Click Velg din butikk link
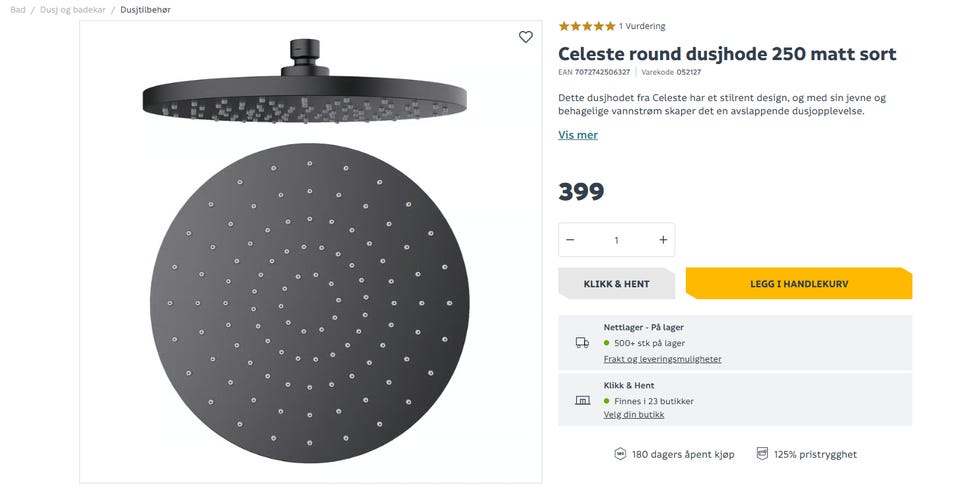Screen dimensions: 960x494 (633, 414)
